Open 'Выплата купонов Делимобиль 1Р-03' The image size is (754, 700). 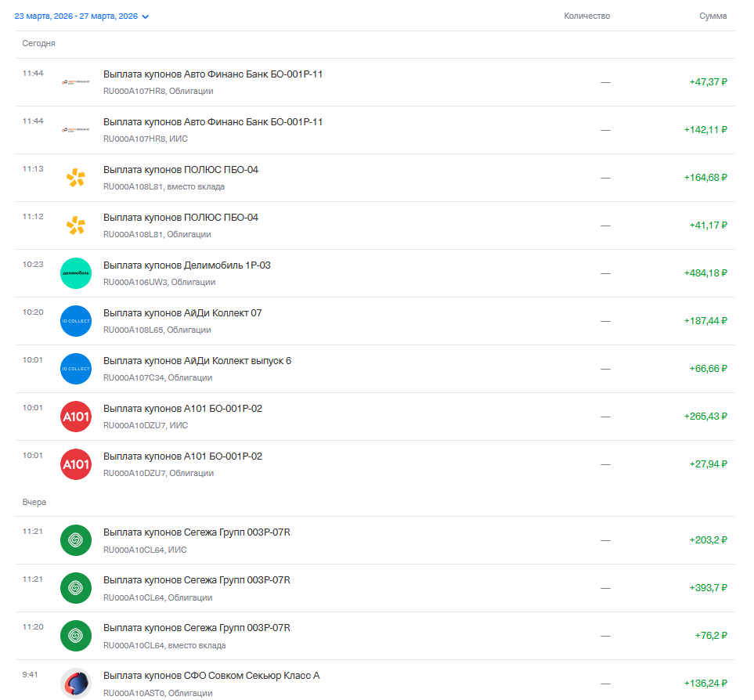pyautogui.click(x=186, y=265)
